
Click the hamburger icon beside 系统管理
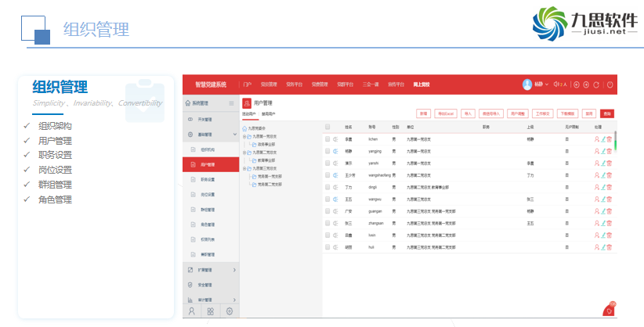click(231, 103)
